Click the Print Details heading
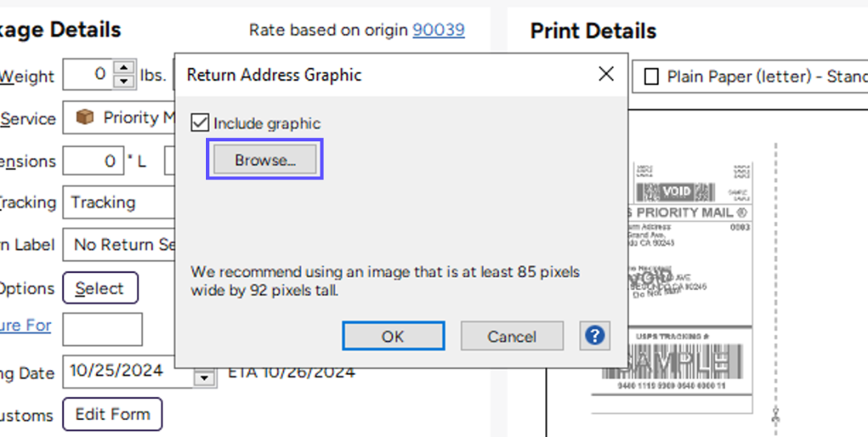Image resolution: width=868 pixels, height=437 pixels. pyautogui.click(x=593, y=31)
